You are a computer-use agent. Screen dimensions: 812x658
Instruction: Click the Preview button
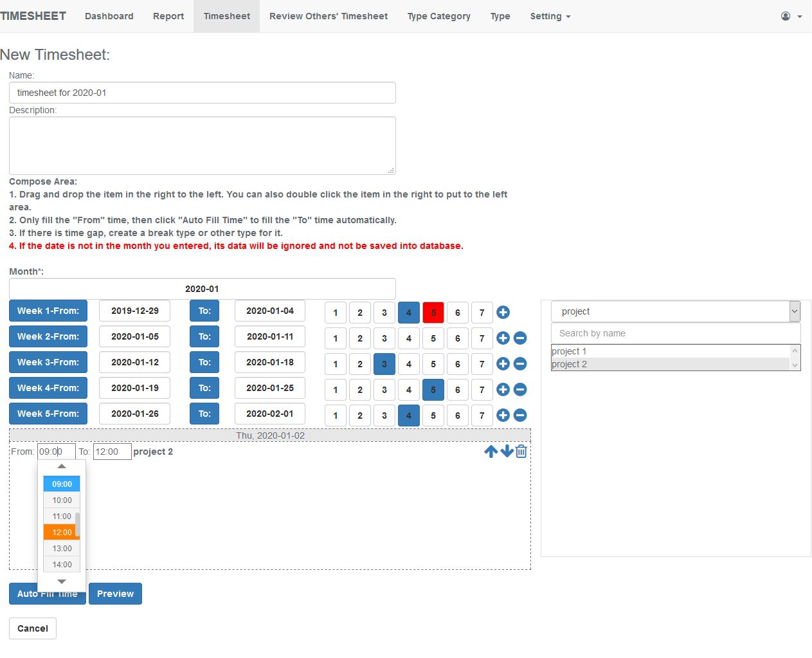tap(115, 594)
